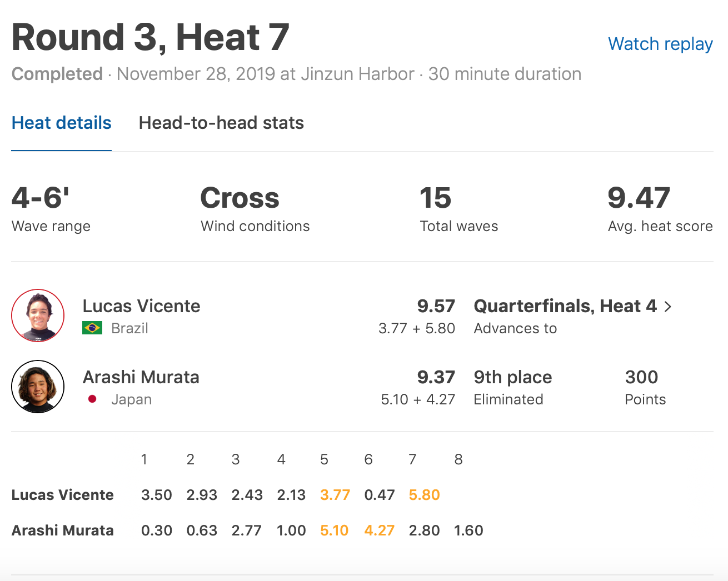The height and width of the screenshot is (581, 728).
Task: Click the Japan flag icon
Action: 92,399
